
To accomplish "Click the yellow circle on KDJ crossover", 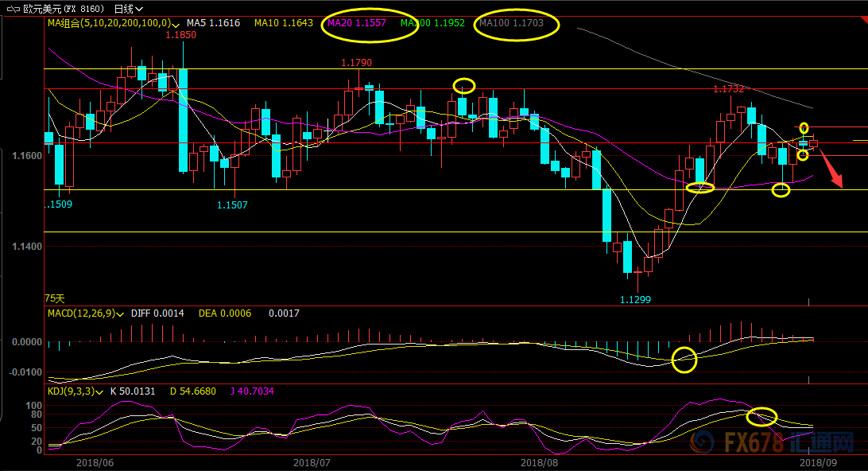I will click(762, 416).
